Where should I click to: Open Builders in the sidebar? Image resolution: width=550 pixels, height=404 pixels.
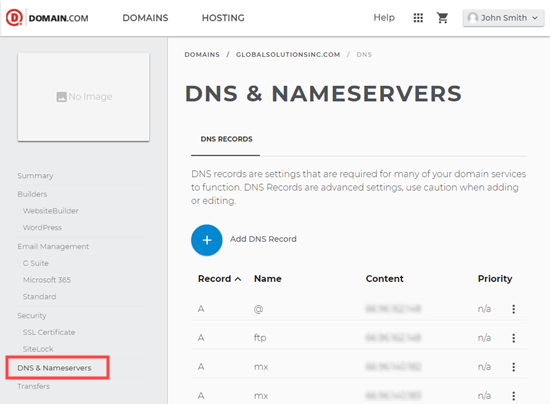click(32, 194)
